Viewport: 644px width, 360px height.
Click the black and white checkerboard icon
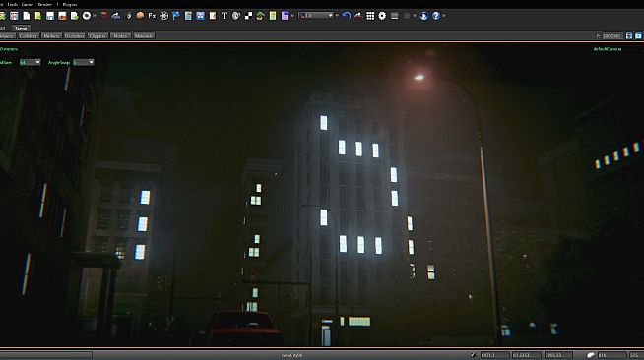(x=248, y=16)
